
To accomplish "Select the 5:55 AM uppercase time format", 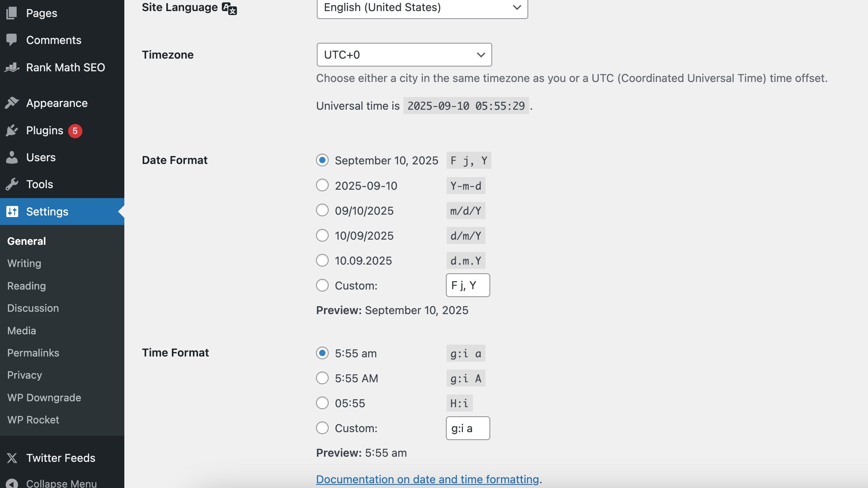I will pyautogui.click(x=322, y=378).
